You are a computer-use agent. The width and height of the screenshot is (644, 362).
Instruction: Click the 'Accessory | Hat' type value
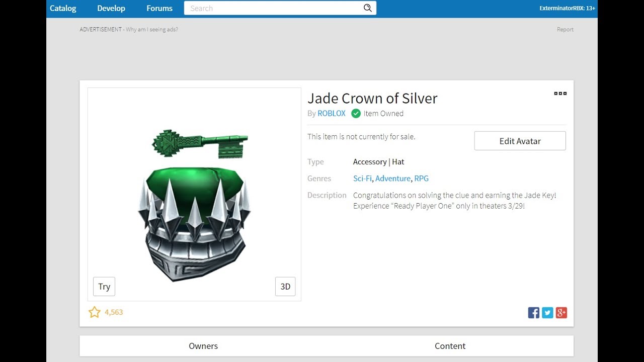tap(379, 162)
